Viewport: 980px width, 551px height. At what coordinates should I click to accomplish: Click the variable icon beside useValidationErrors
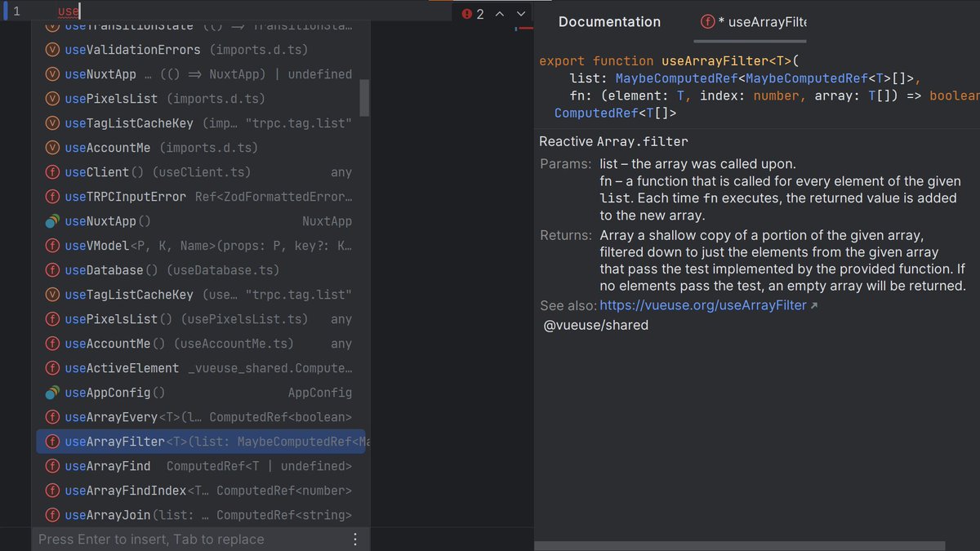tap(52, 50)
